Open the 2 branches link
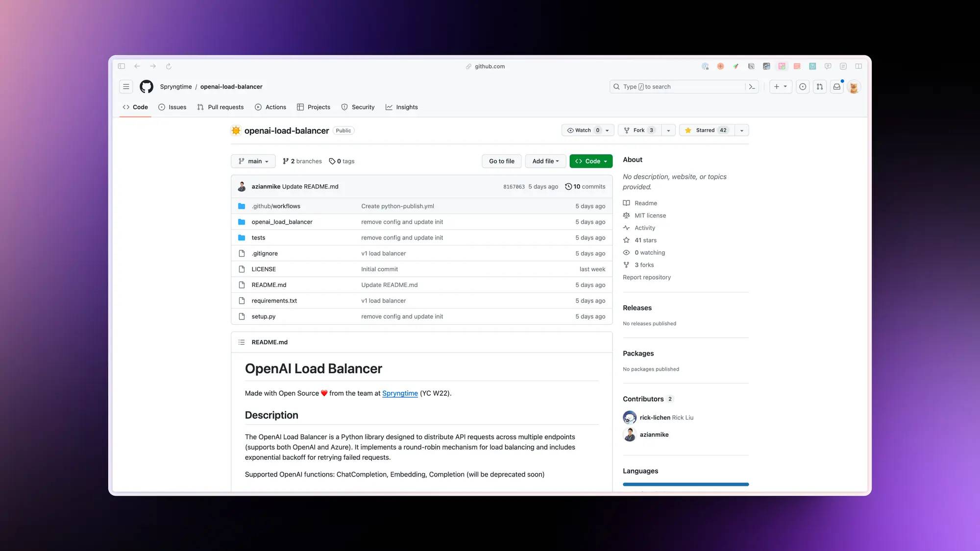Viewport: 980px width, 551px height. tap(302, 161)
